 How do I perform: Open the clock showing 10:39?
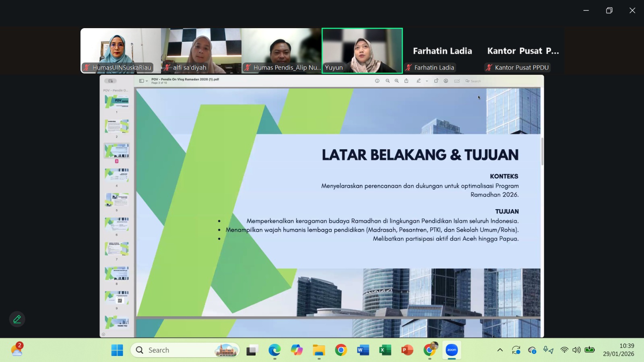point(619,350)
